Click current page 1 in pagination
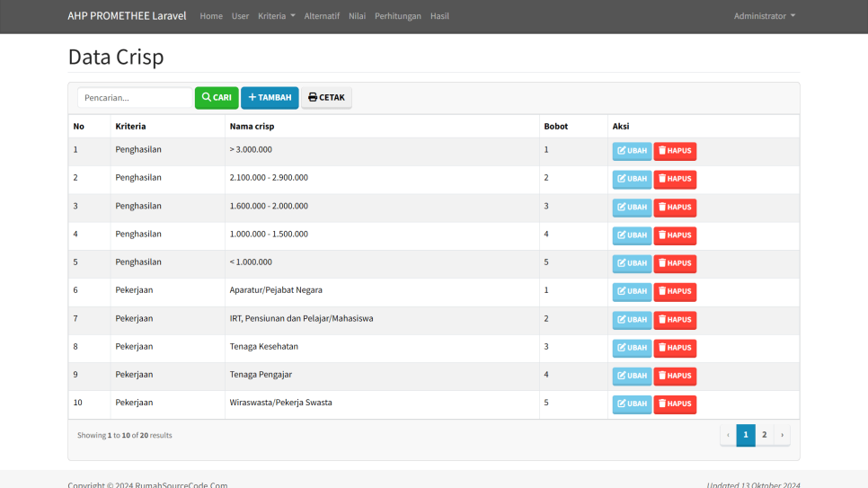868x488 pixels. click(x=746, y=435)
